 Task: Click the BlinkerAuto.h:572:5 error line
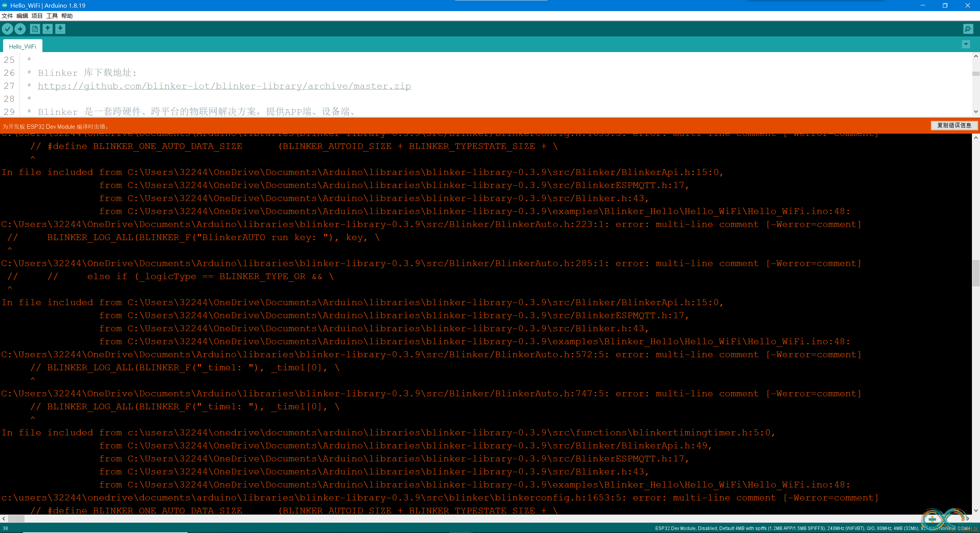[x=431, y=355]
